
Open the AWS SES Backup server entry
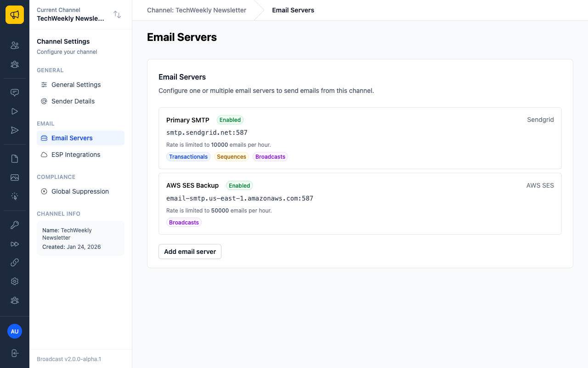360,204
